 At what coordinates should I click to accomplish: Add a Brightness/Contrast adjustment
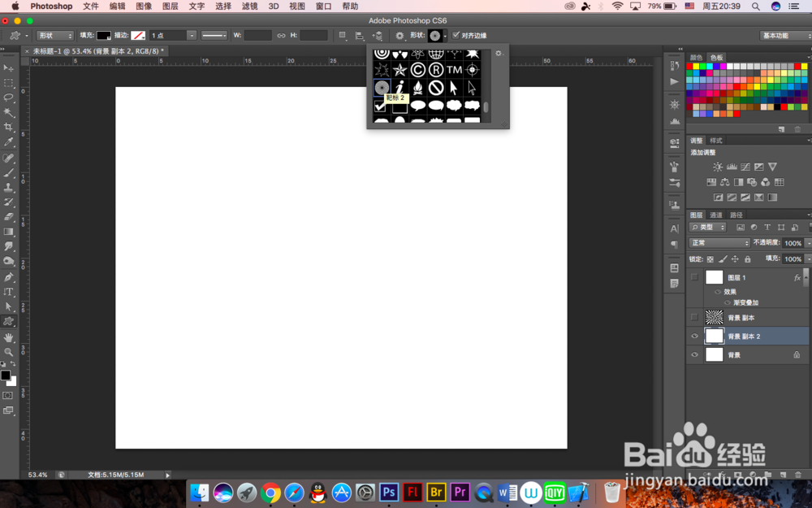(x=717, y=167)
